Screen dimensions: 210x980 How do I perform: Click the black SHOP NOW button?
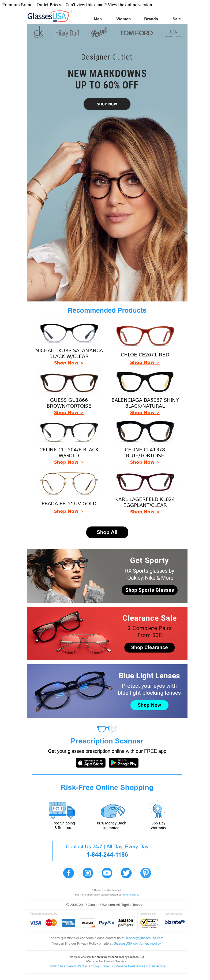pos(107,104)
